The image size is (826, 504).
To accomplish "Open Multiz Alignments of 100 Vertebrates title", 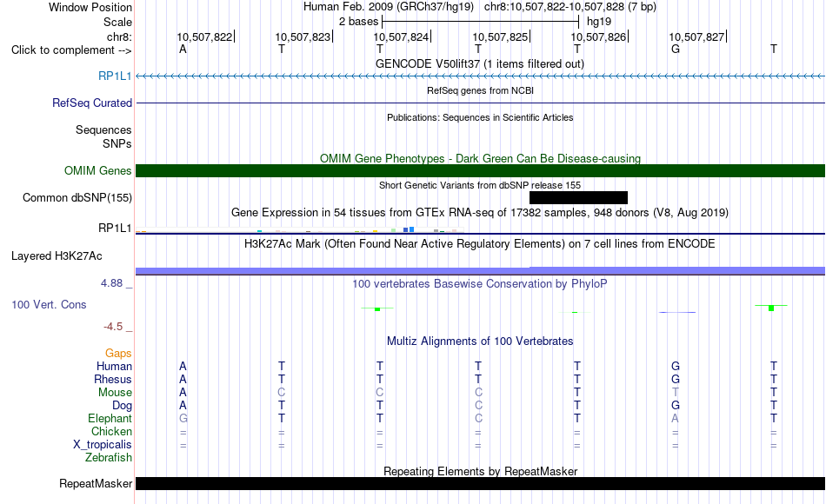I will [x=480, y=342].
